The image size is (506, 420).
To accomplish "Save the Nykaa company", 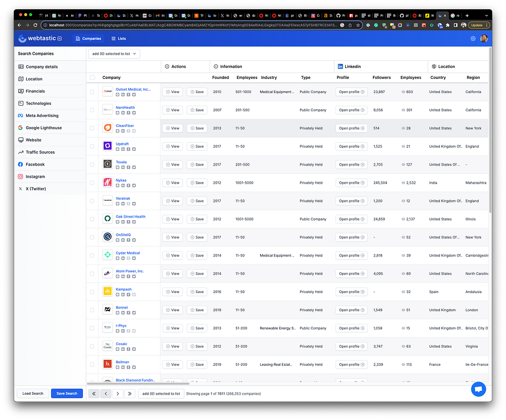I will point(197,183).
